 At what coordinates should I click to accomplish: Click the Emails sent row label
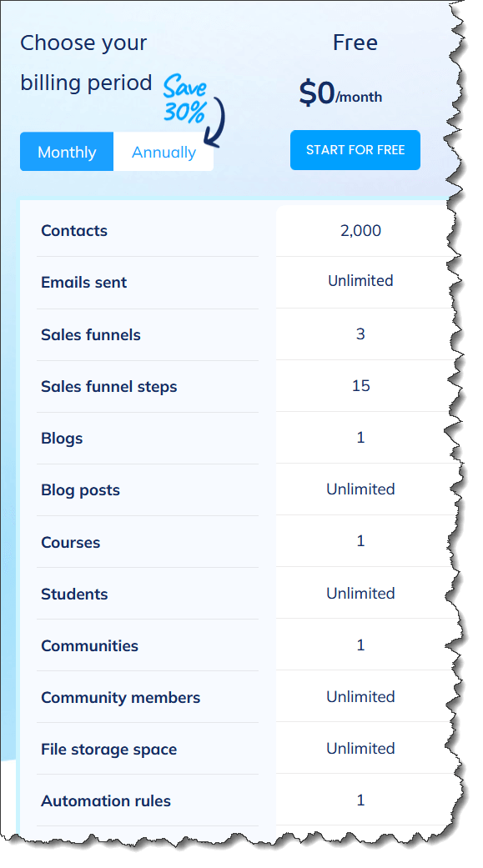click(83, 283)
